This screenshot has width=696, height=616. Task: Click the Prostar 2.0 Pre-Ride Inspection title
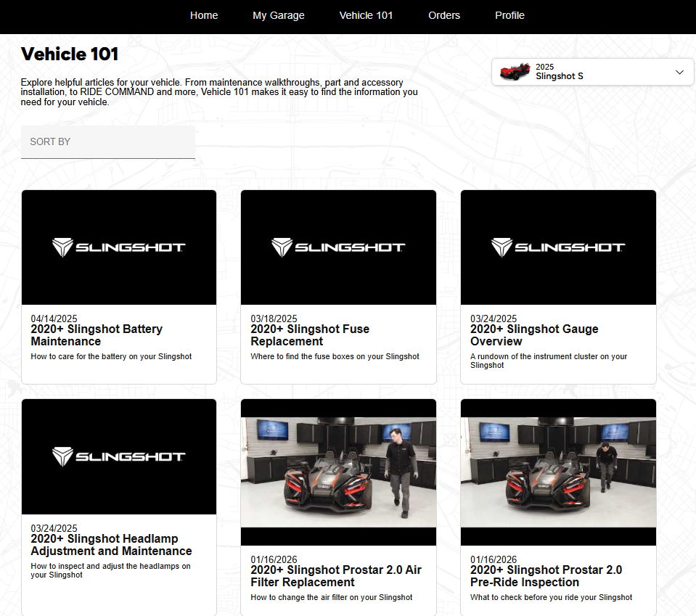click(x=546, y=576)
